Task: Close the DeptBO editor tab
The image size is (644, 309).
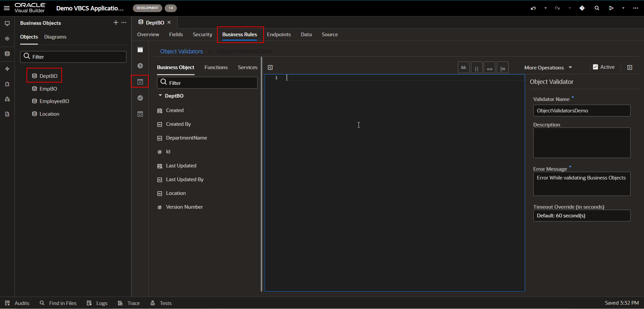Action: (169, 22)
